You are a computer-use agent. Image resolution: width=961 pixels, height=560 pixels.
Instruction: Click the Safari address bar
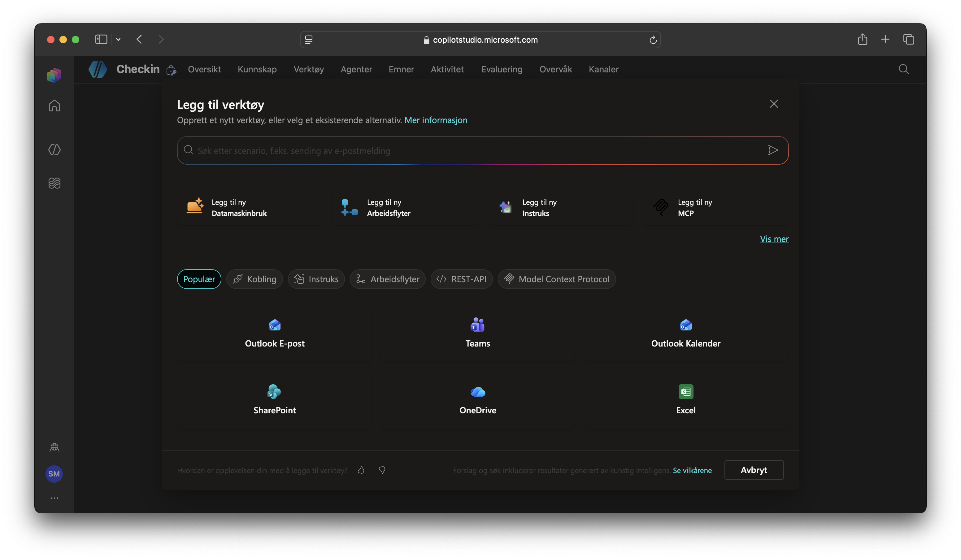point(480,40)
